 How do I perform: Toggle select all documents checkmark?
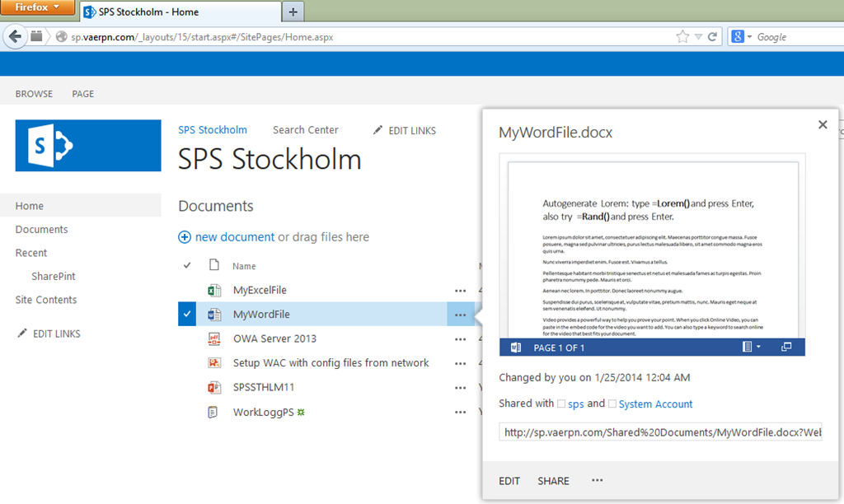pyautogui.click(x=187, y=265)
